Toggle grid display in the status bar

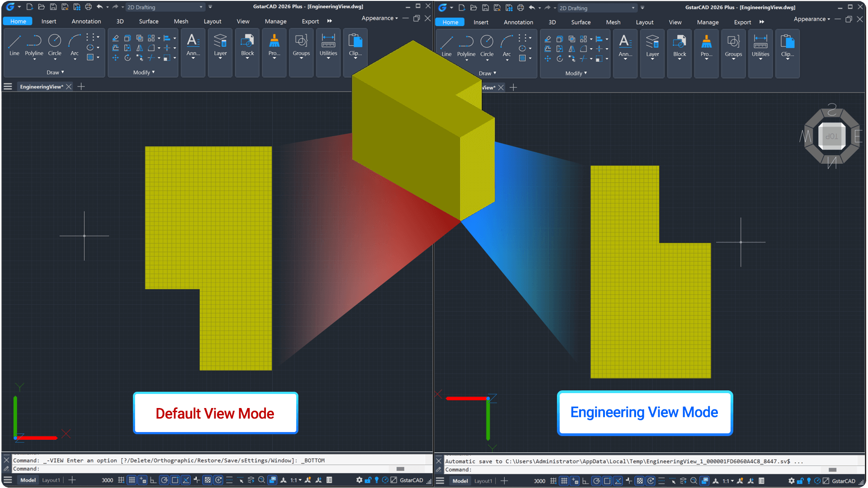click(x=132, y=480)
